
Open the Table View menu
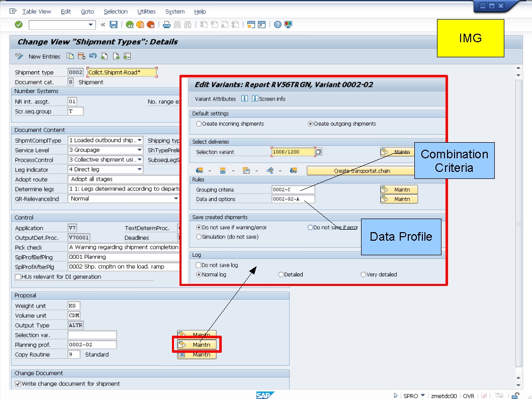click(x=37, y=12)
